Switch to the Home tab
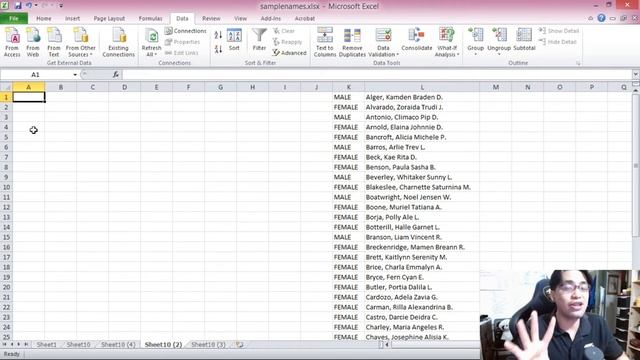The width and height of the screenshot is (640, 360). click(44, 18)
